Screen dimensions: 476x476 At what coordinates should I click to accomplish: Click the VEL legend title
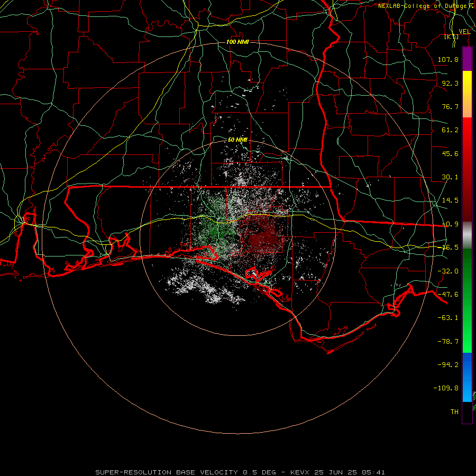point(464,31)
